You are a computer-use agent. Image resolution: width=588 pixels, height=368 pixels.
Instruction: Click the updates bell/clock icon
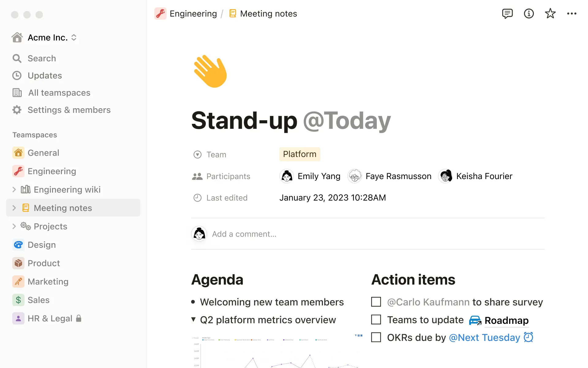17,75
